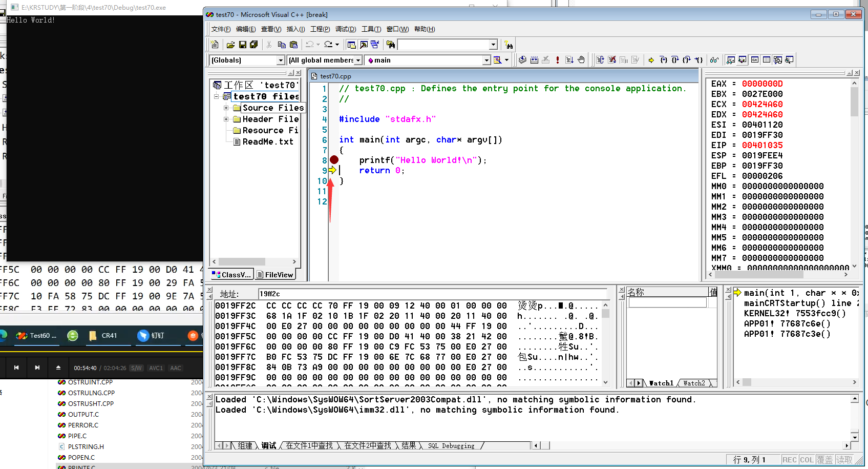
Task: Select the Step Out icon
Action: [686, 60]
